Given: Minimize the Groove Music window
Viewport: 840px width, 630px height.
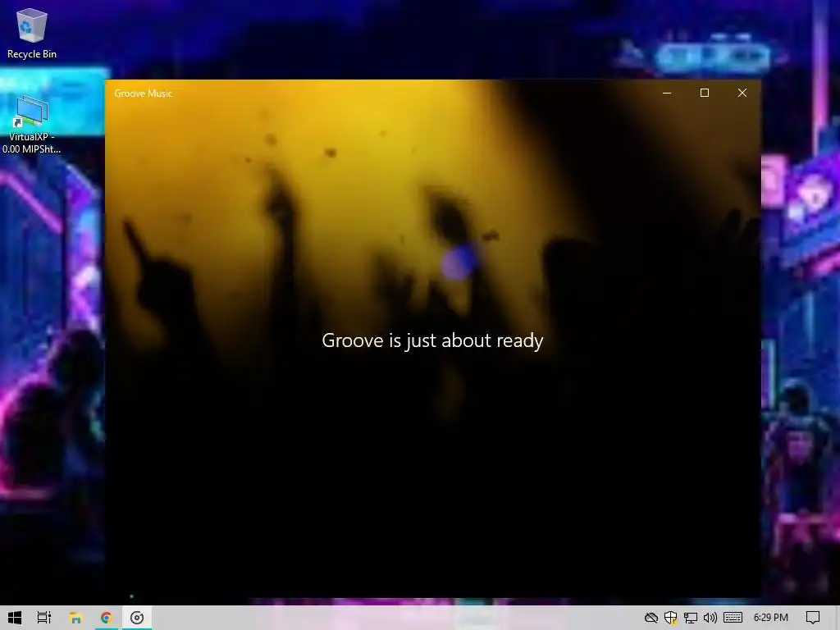Looking at the screenshot, I should [667, 93].
